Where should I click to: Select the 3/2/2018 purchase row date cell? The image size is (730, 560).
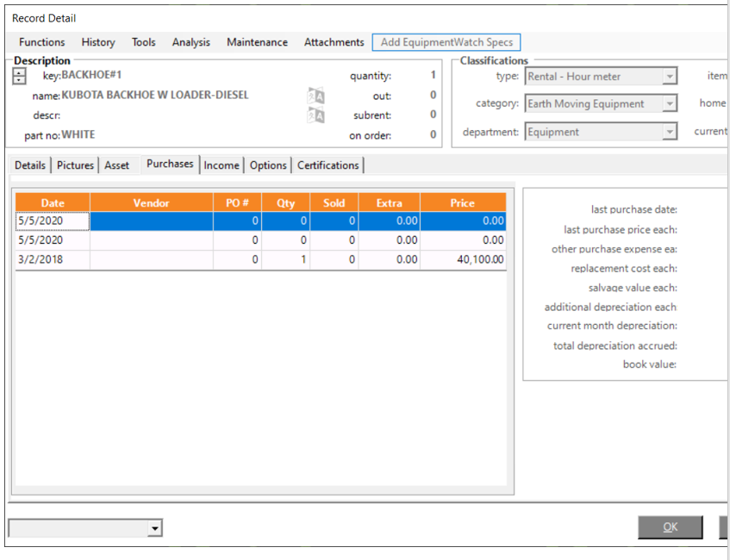tap(53, 259)
